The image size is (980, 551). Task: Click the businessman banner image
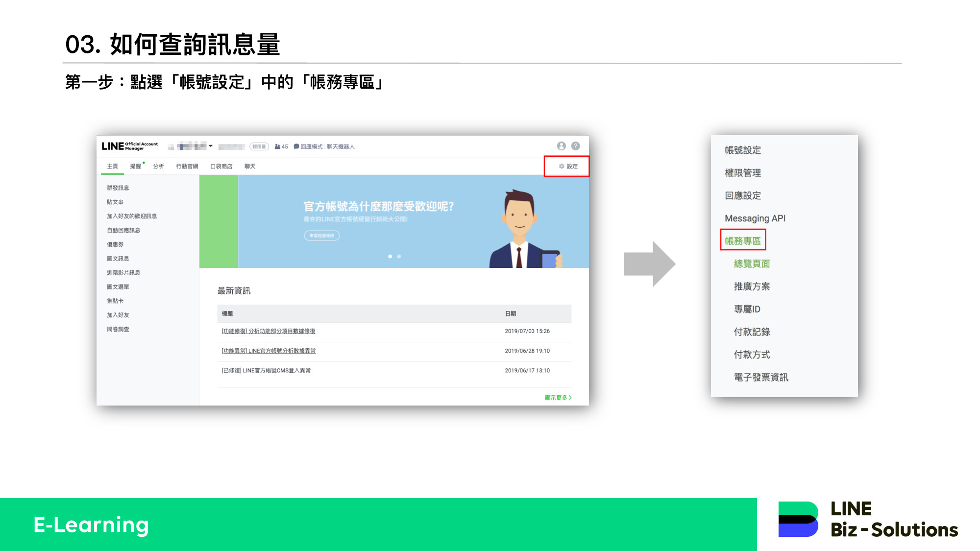tap(524, 230)
